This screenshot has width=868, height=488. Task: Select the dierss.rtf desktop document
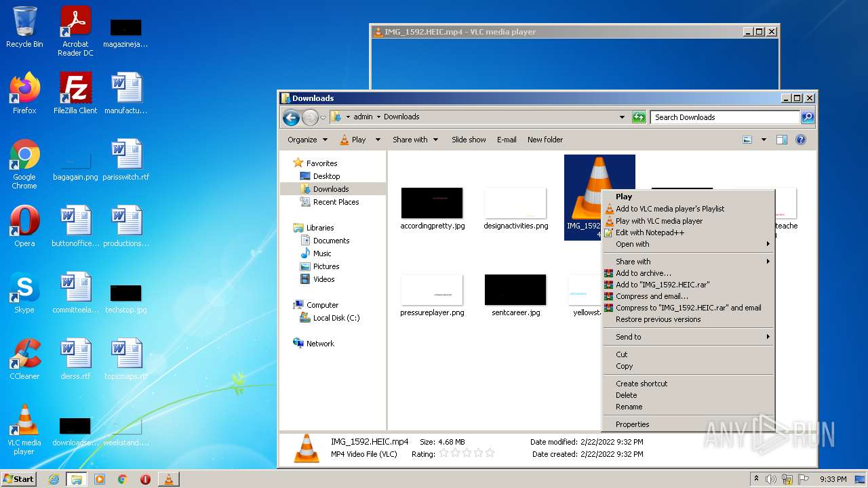(x=75, y=359)
